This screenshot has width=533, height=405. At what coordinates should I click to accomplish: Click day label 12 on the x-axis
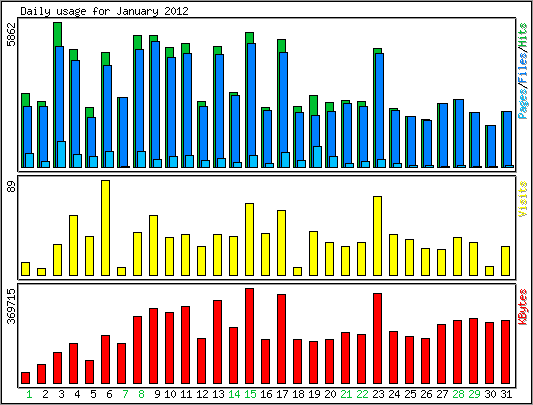coord(202,394)
